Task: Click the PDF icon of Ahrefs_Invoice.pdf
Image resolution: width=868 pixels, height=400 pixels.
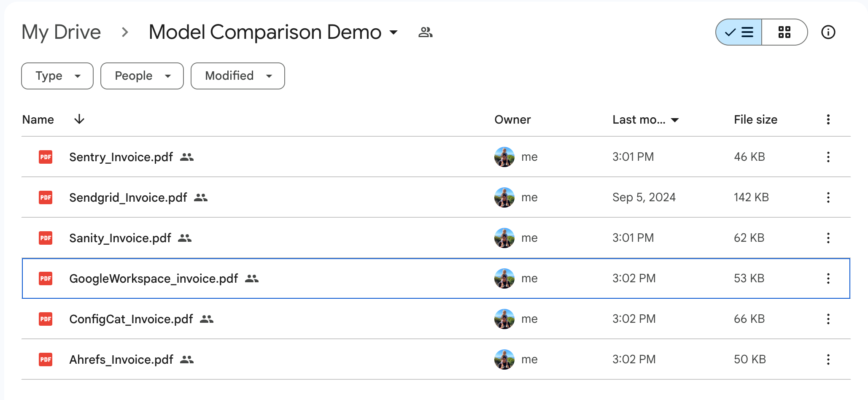Action: pyautogui.click(x=46, y=359)
